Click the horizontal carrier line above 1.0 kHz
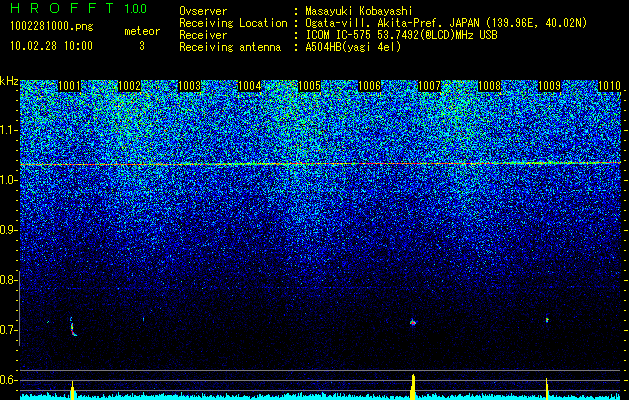This screenshot has width=629, height=400. pos(320,164)
